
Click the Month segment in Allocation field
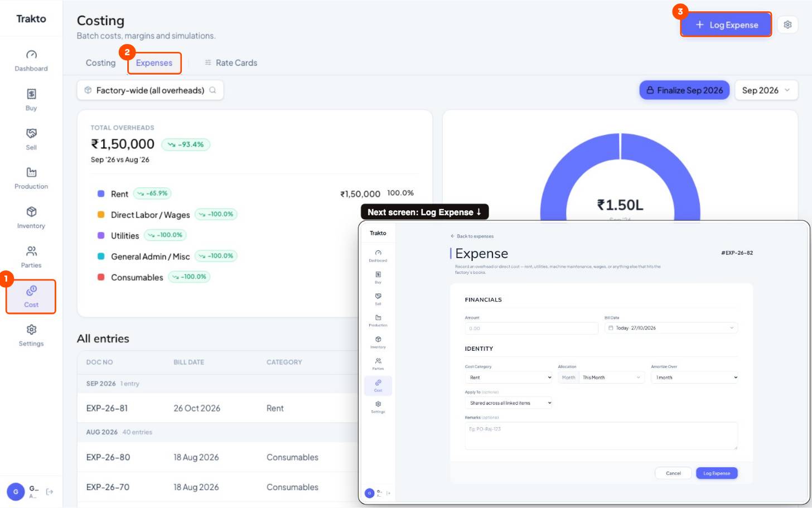pos(568,378)
